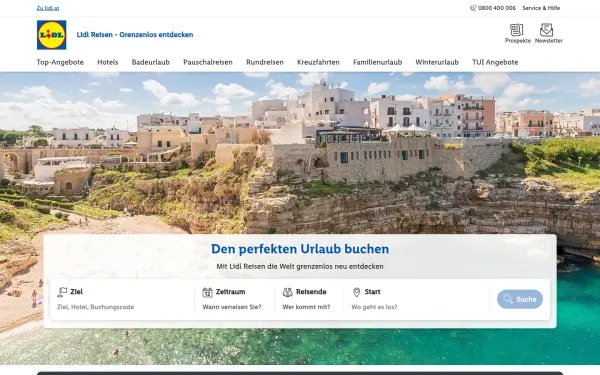Call link 0800 400 006
Image resolution: width=600 pixels, height=375 pixels.
coord(497,8)
